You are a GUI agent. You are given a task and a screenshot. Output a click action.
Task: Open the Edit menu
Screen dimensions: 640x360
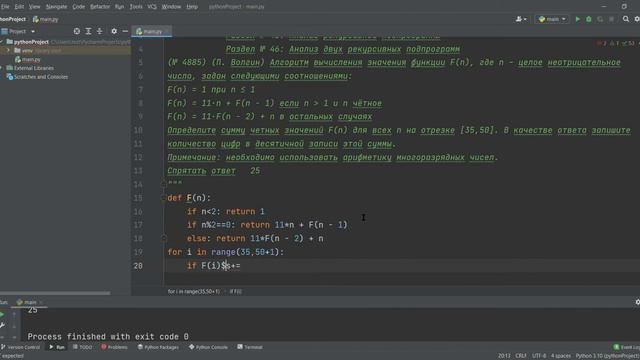click(19, 7)
